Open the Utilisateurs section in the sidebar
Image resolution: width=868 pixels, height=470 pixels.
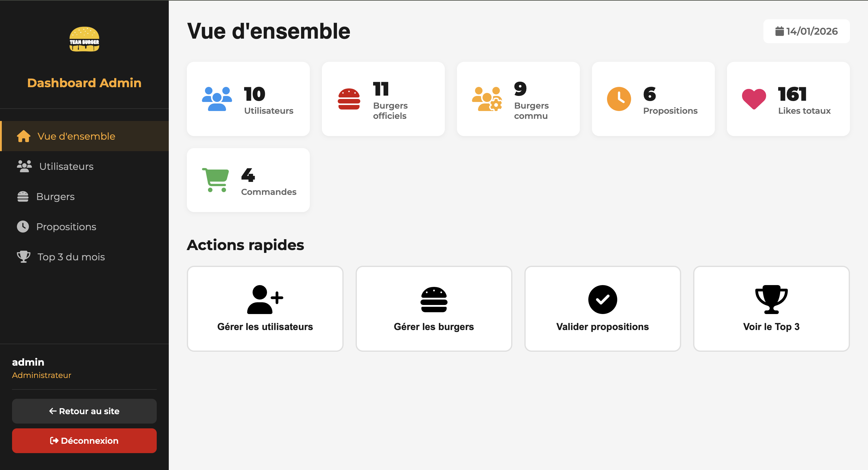point(66,166)
